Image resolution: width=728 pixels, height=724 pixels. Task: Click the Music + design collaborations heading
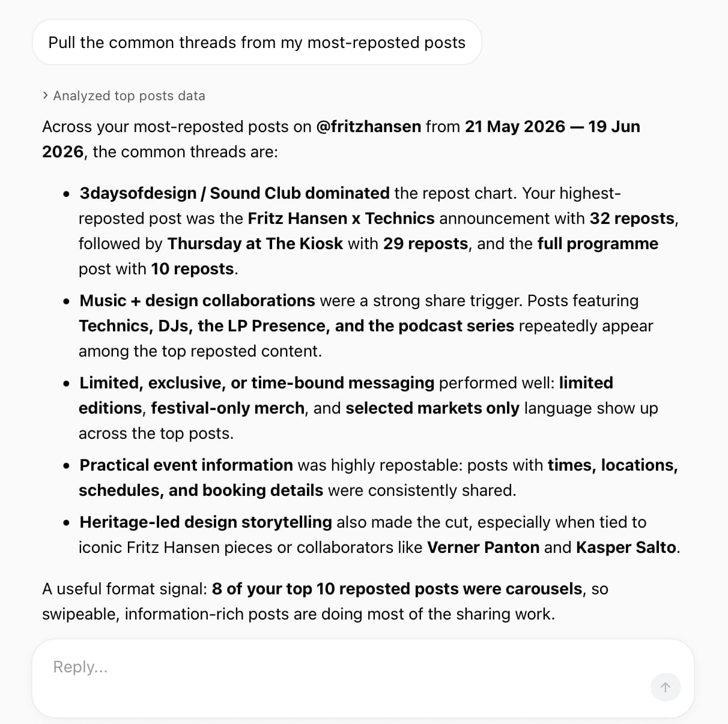pos(197,301)
